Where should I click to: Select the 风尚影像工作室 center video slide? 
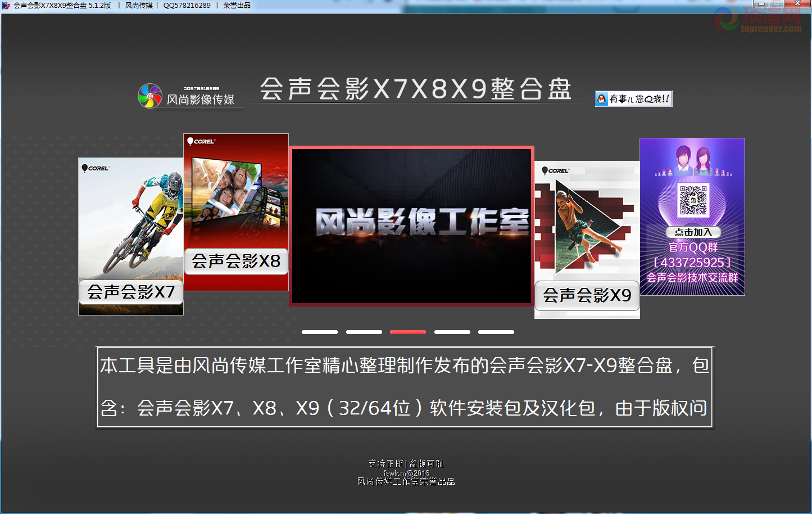(411, 226)
